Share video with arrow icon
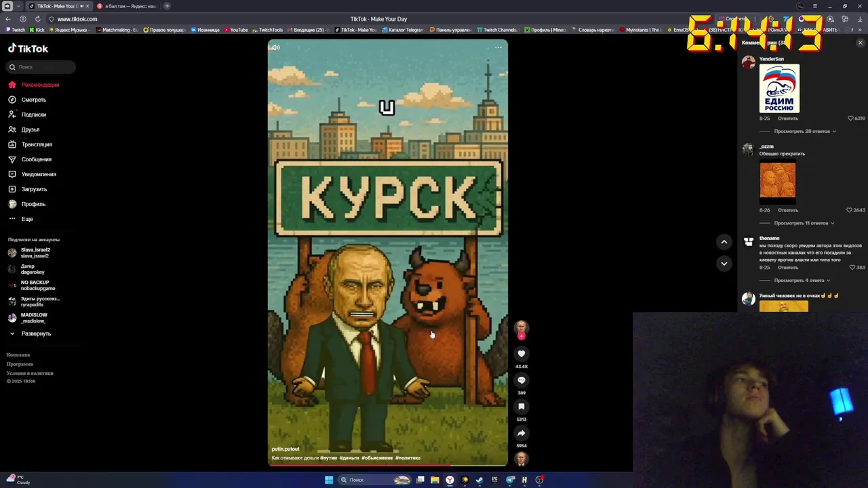The image size is (868, 488). click(x=521, y=433)
